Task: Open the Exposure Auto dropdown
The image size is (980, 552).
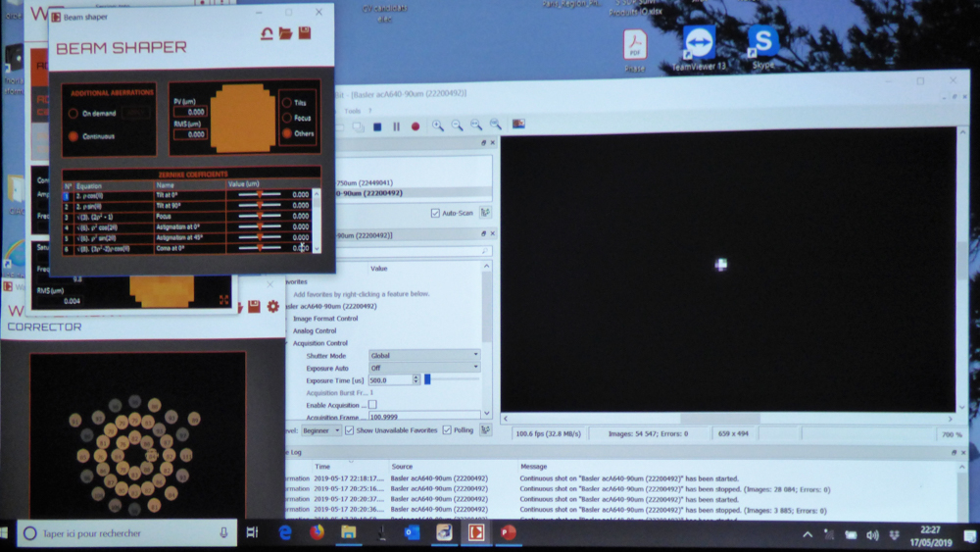Action: 424,368
